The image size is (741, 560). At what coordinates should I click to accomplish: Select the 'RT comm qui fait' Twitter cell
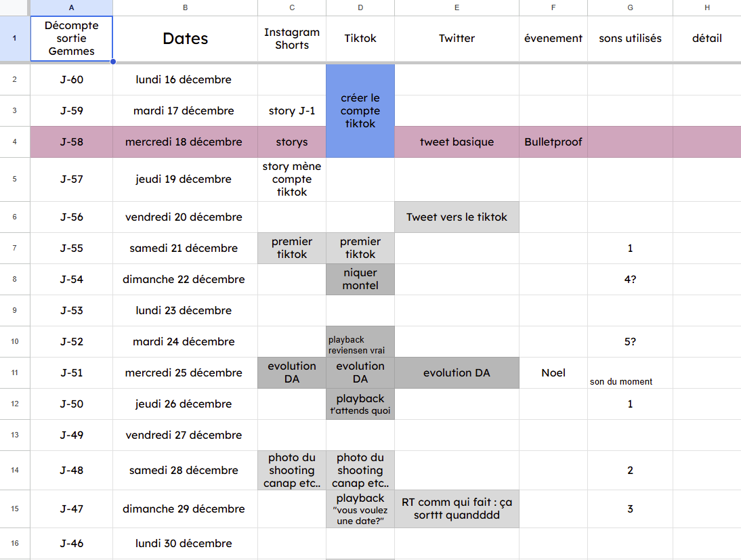pyautogui.click(x=457, y=509)
